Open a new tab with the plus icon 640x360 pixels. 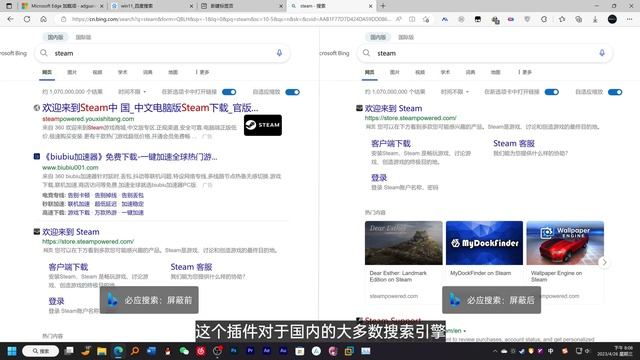click(383, 6)
